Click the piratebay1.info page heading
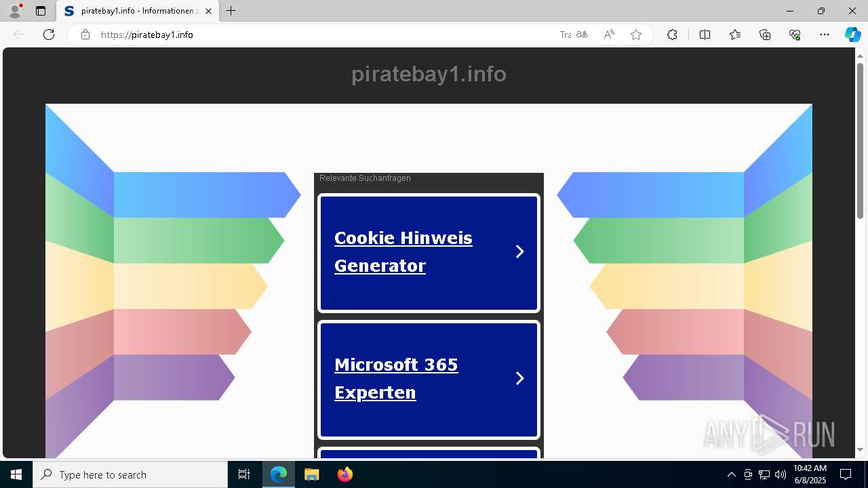Screen dimensions: 868x488 [429, 74]
